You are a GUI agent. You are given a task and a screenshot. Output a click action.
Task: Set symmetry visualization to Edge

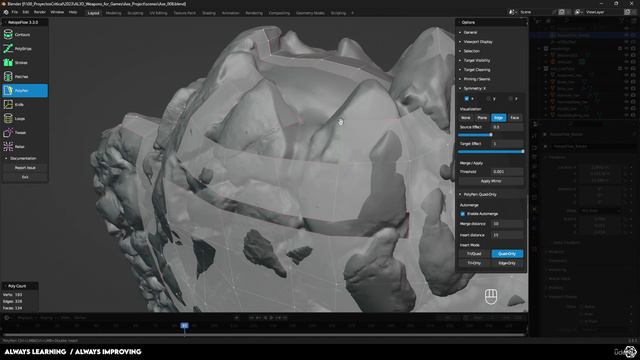(498, 118)
